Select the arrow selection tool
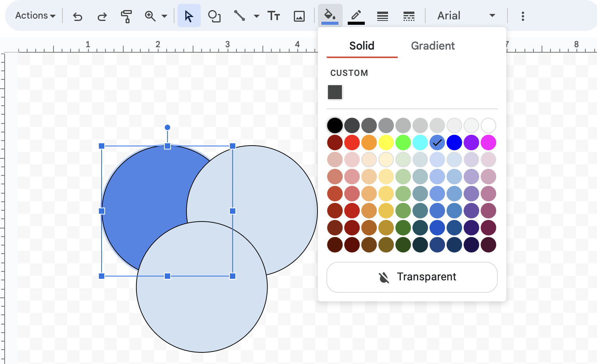 pos(189,16)
